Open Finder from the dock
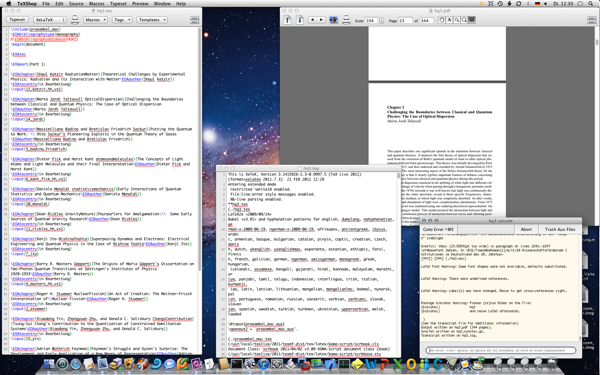The height and width of the screenshot is (375, 600). tap(49, 364)
